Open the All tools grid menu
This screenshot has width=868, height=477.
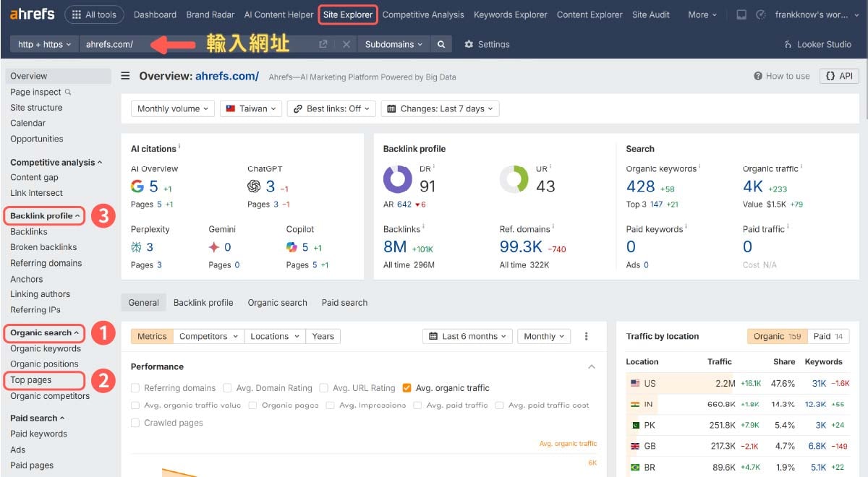(94, 14)
